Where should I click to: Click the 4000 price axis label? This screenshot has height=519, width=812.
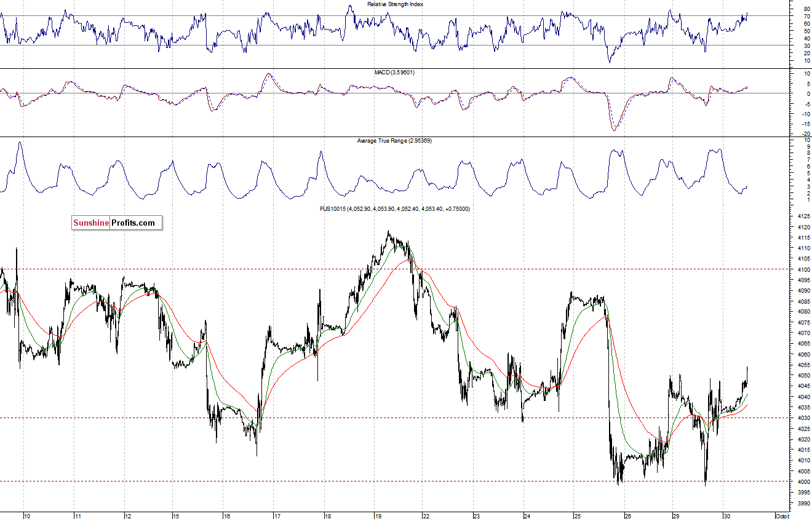[x=803, y=481]
